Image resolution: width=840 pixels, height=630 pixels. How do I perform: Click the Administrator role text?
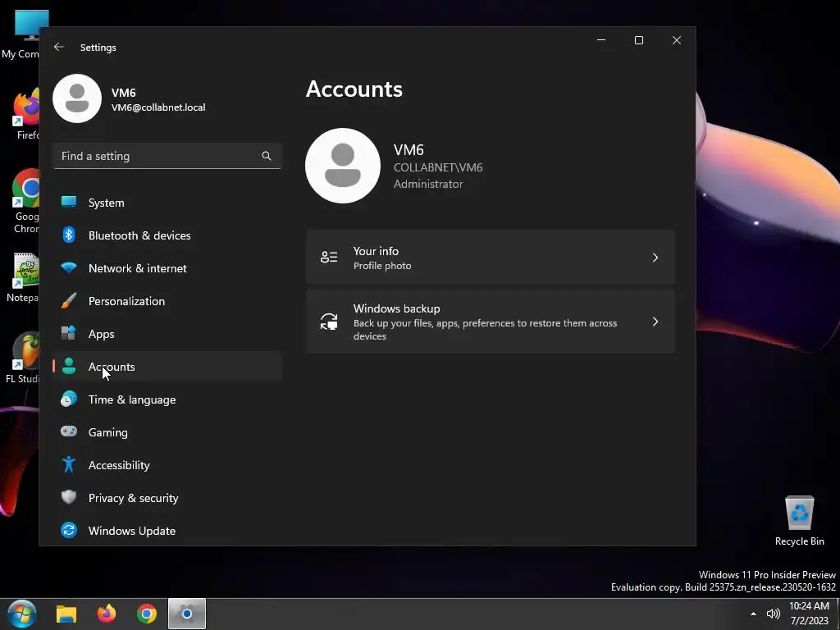coord(428,184)
